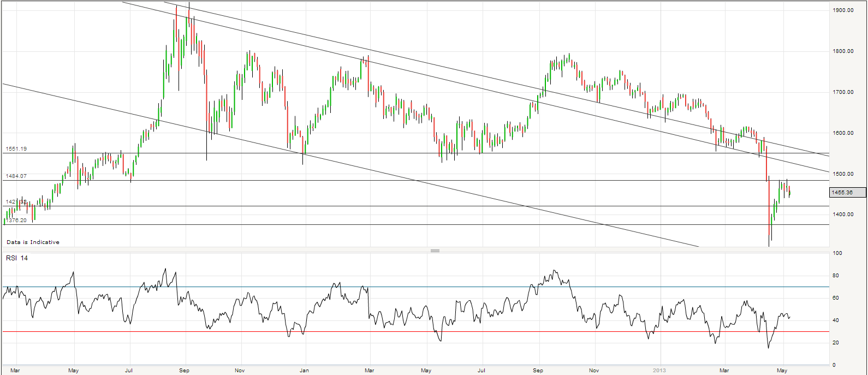Click the 1551.19 horizontal level label
The height and width of the screenshot is (375, 868).
point(16,149)
